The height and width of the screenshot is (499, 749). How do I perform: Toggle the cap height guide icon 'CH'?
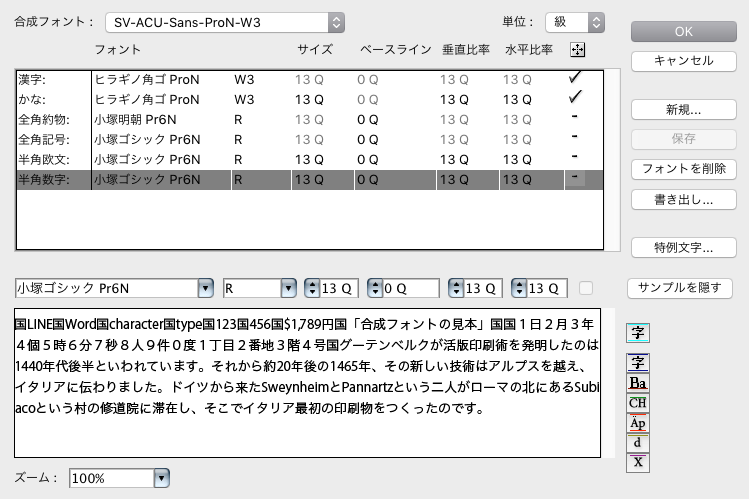click(638, 403)
